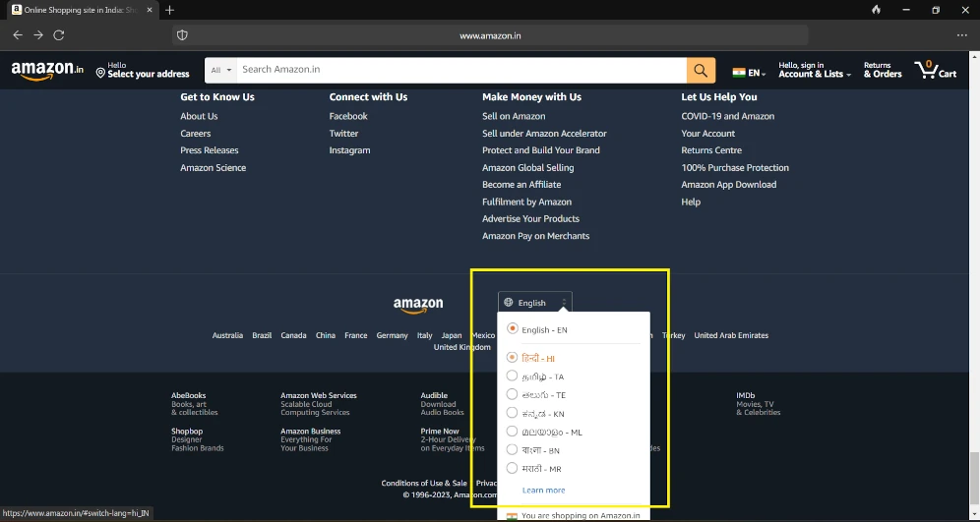
Task: Click the shield icon in address bar
Action: click(182, 35)
